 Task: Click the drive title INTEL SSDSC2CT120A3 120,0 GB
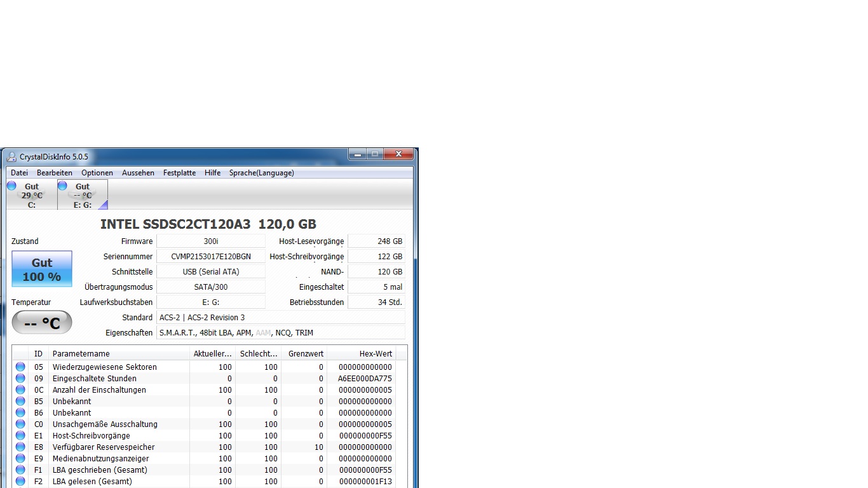click(208, 224)
